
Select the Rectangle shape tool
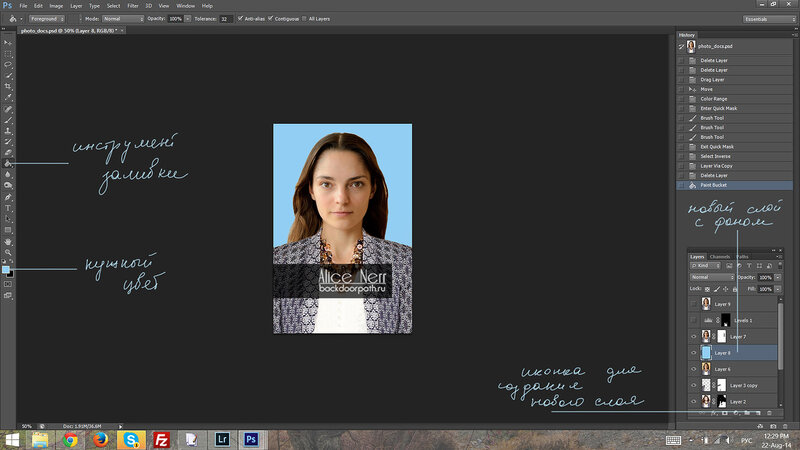pos(8,230)
